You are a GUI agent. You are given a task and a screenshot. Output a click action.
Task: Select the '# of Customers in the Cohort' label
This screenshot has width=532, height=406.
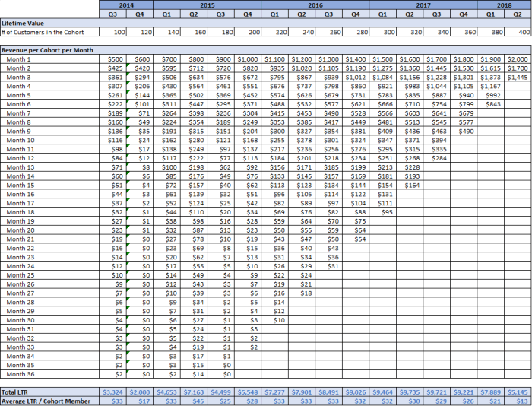42,33
